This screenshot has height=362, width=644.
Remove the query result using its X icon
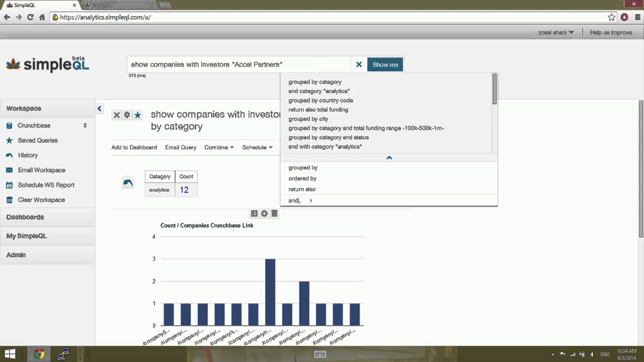116,115
